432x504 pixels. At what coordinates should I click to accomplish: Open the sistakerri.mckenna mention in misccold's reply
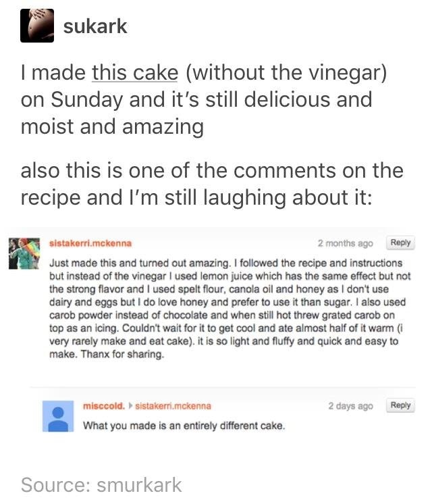(173, 406)
